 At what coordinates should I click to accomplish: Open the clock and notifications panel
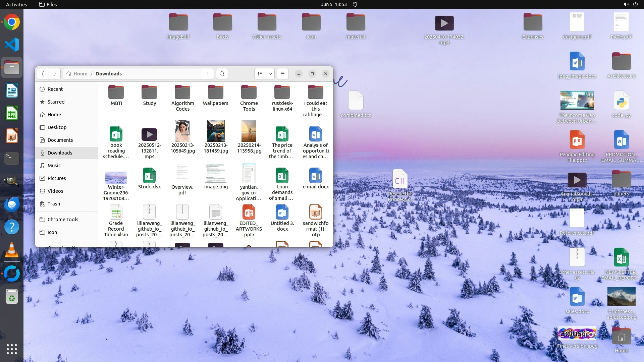point(333,4)
